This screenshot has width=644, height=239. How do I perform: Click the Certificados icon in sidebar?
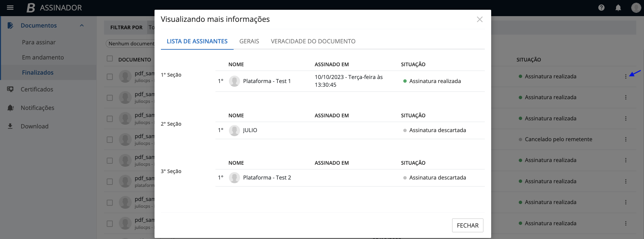10,89
